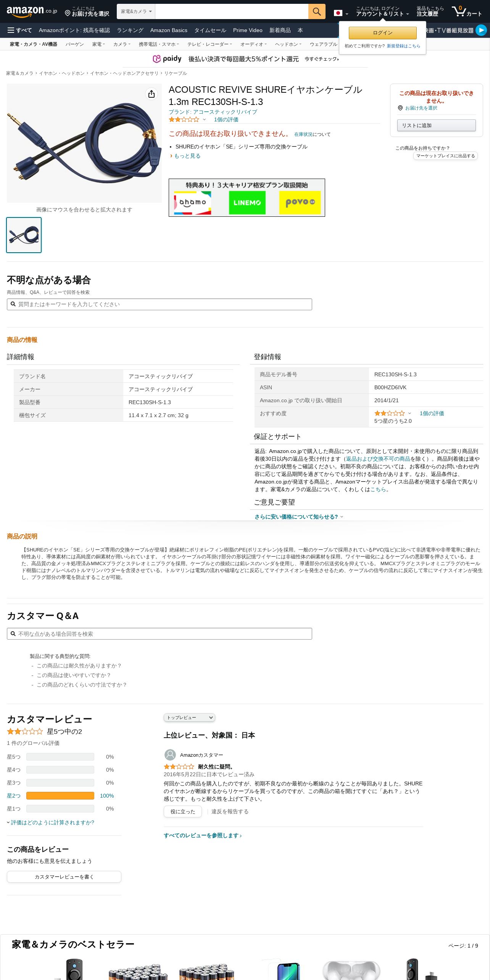490x980 pixels.
Task: Expand さらに安い価格について知らせる?
Action: (299, 517)
